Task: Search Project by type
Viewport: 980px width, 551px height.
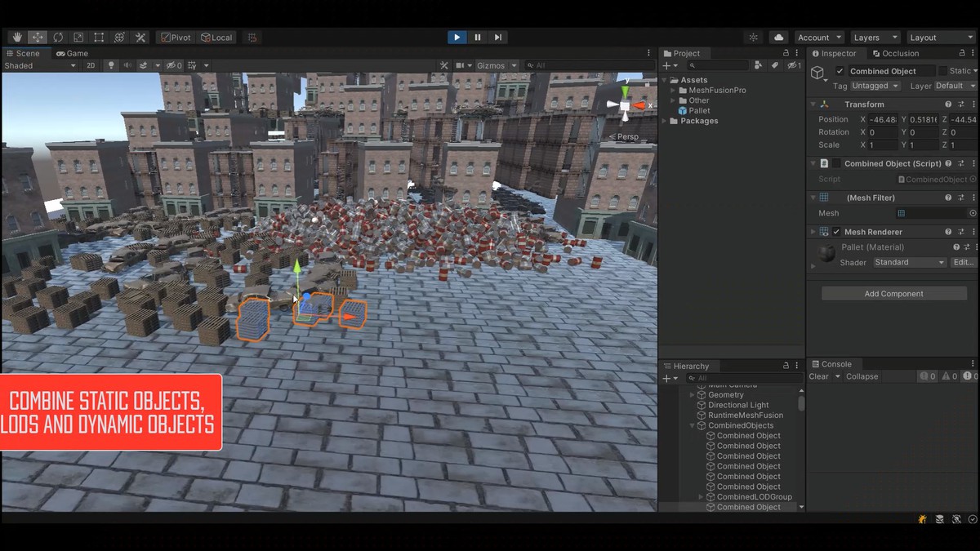Action: tap(758, 65)
